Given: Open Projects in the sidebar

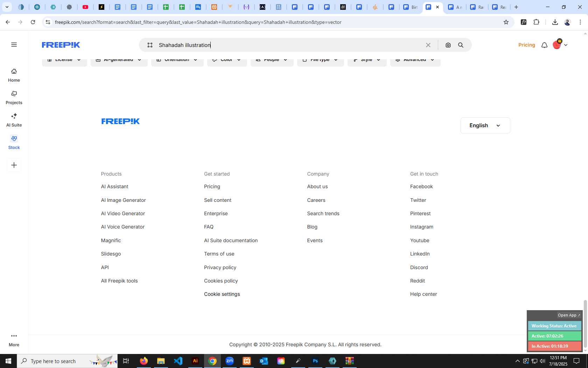Looking at the screenshot, I should (x=14, y=98).
